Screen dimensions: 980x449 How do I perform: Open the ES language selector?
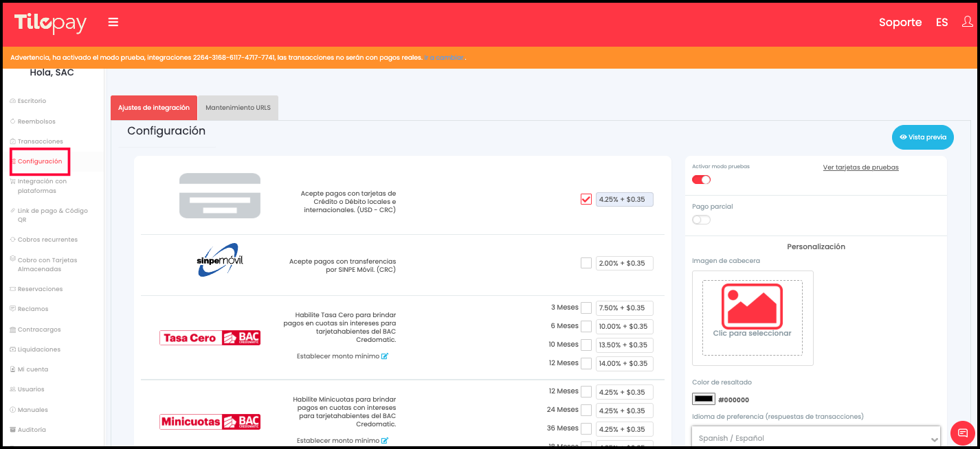pyautogui.click(x=942, y=23)
